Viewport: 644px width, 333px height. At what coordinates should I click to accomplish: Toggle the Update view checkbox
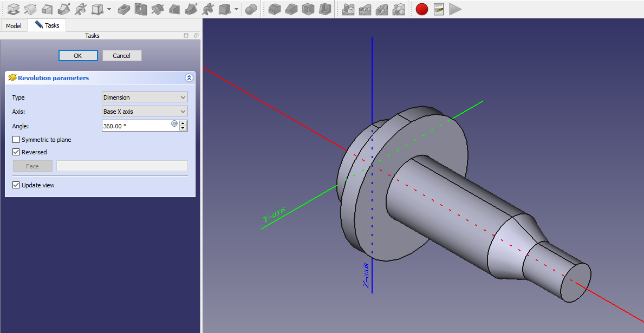[x=16, y=185]
